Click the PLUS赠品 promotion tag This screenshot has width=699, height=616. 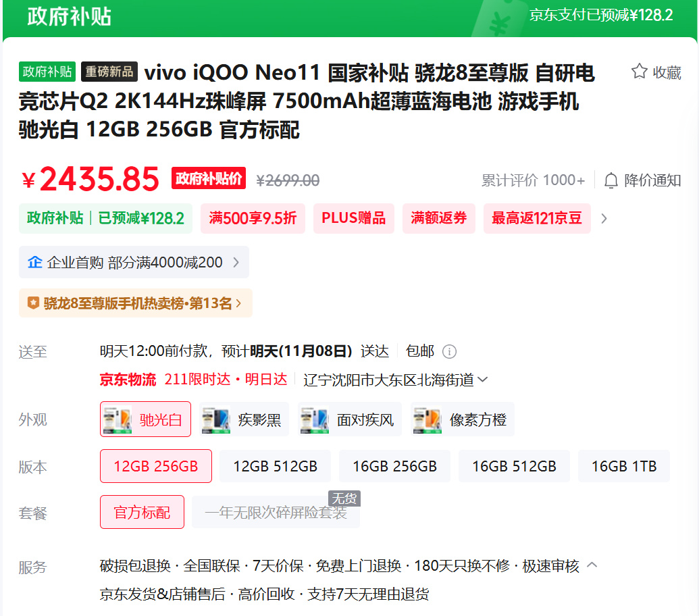[353, 218]
